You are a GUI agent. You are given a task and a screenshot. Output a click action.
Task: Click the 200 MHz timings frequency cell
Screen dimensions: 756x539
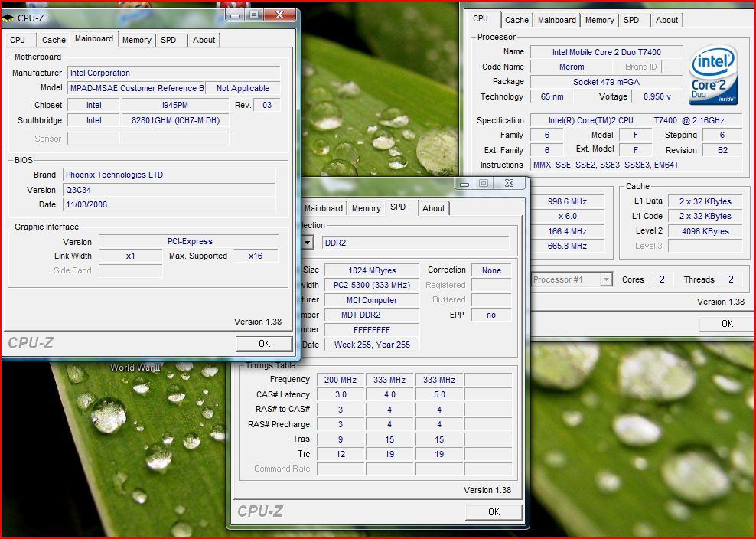point(341,380)
